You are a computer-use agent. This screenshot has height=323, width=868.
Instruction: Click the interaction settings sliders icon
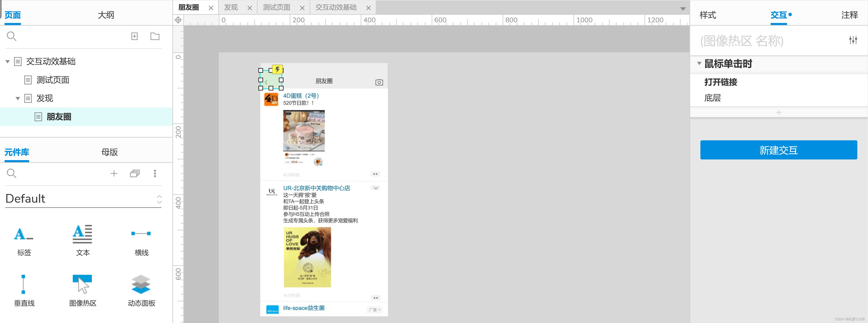pos(853,40)
